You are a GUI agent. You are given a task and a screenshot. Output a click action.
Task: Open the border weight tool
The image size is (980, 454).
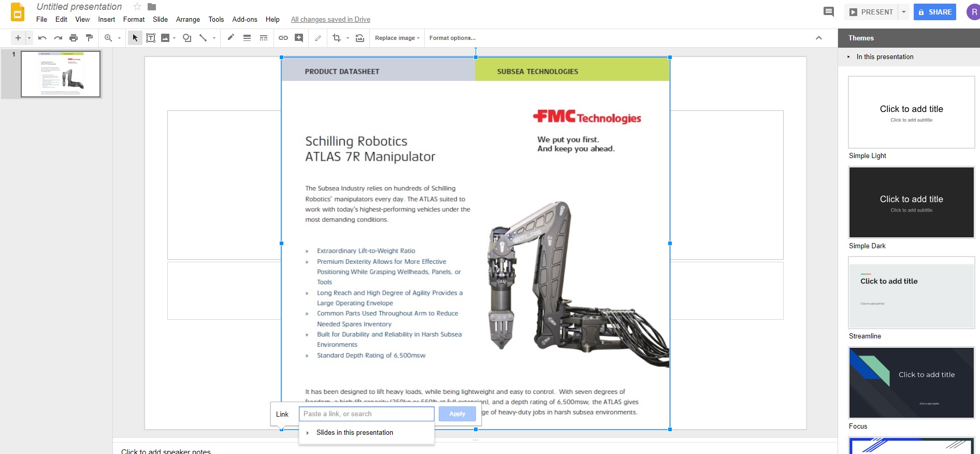247,38
